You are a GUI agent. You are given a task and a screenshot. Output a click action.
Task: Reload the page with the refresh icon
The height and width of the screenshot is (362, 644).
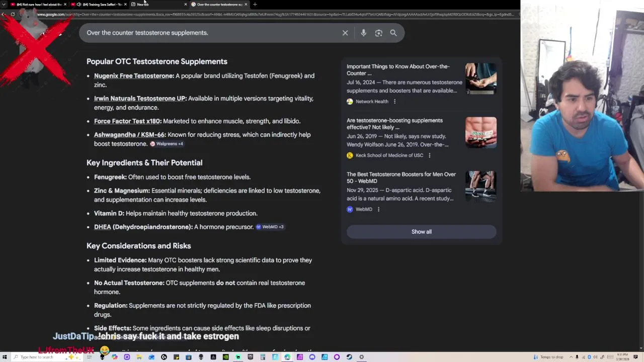tap(13, 14)
